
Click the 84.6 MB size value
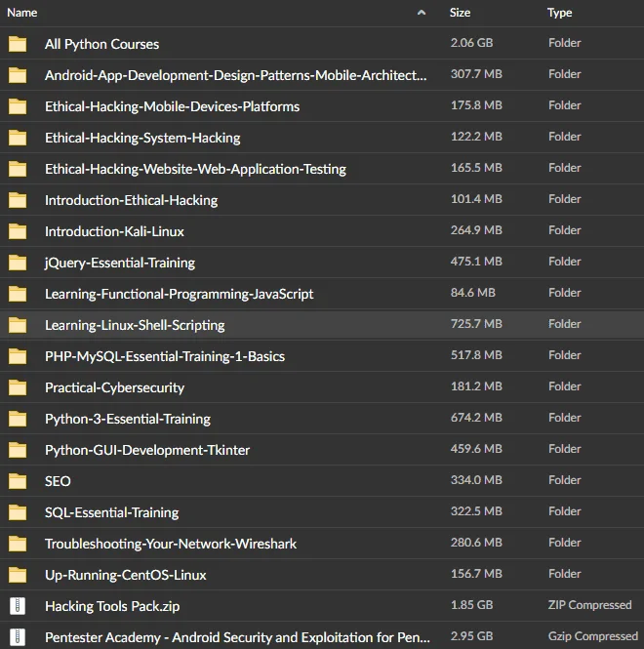pos(473,293)
